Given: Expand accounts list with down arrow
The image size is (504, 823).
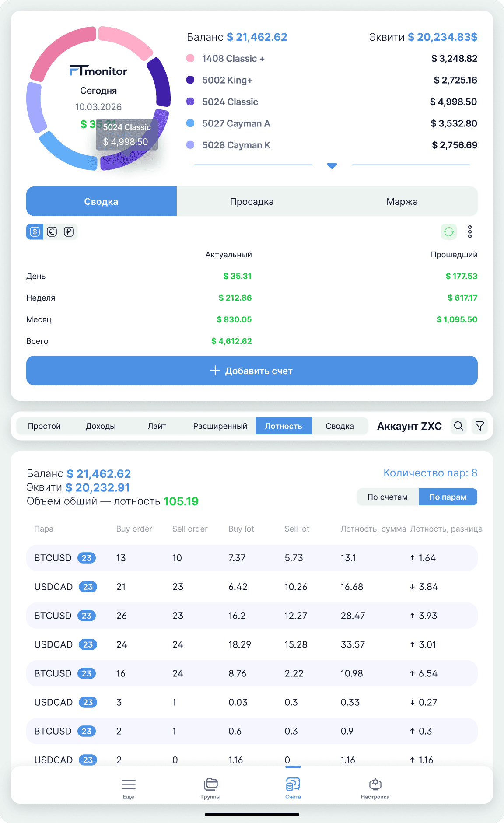Looking at the screenshot, I should [332, 165].
